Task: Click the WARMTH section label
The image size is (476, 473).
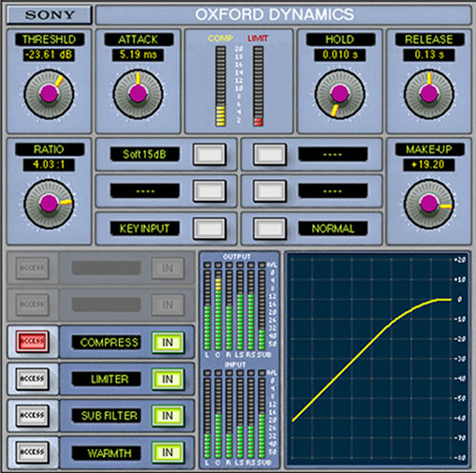Action: point(107,453)
